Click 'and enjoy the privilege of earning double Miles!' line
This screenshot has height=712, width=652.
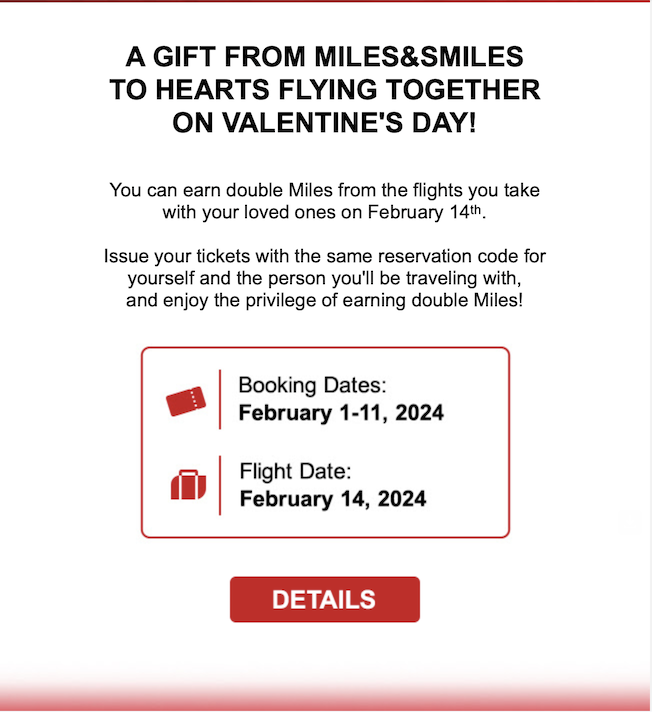point(325,300)
